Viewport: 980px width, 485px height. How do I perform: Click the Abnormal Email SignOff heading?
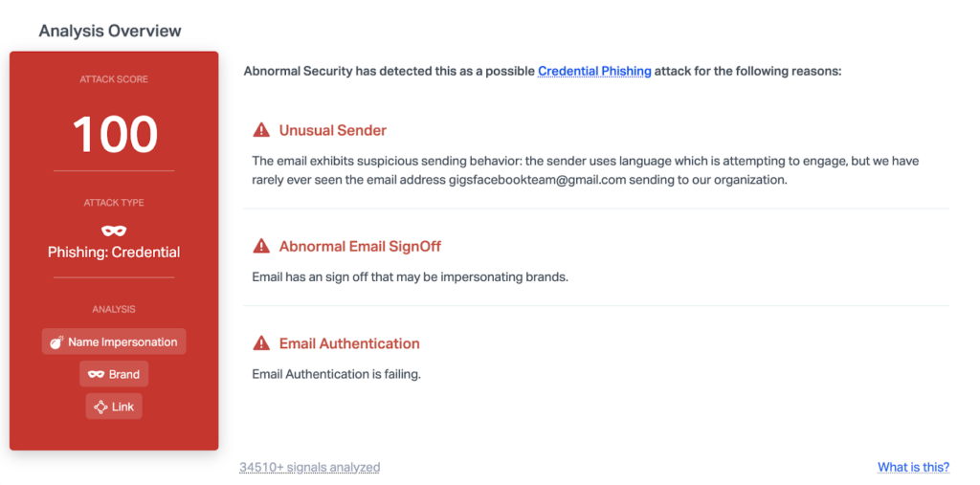(360, 247)
